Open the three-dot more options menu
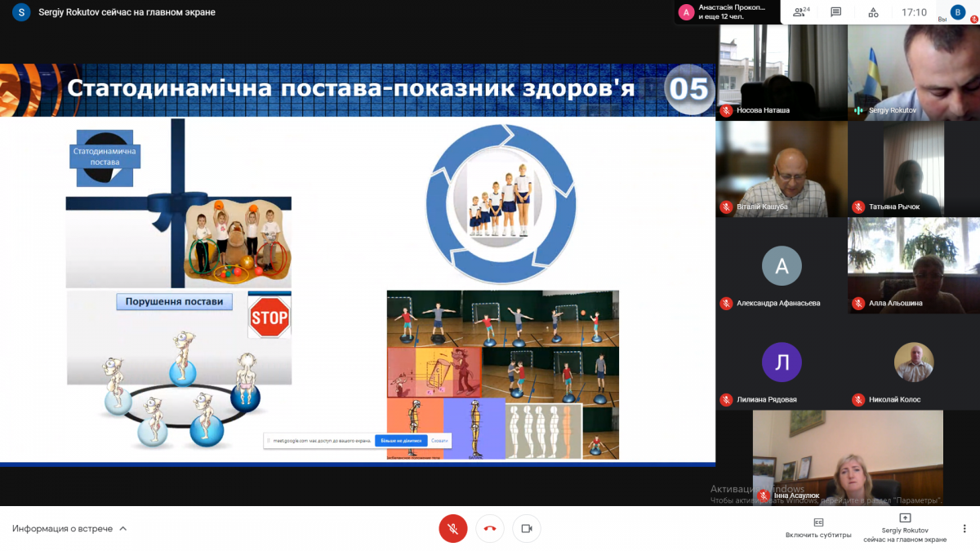This screenshot has width=980, height=551. 964,528
